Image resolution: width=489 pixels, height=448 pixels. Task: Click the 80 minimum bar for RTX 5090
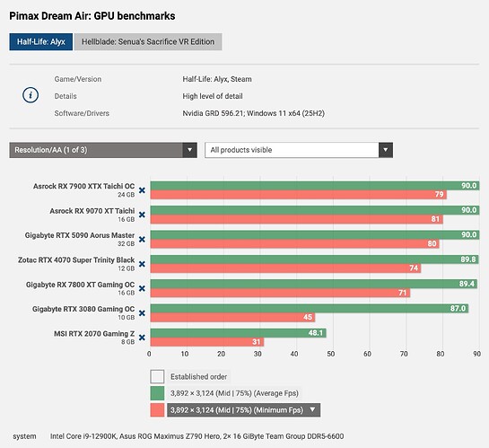pos(294,243)
